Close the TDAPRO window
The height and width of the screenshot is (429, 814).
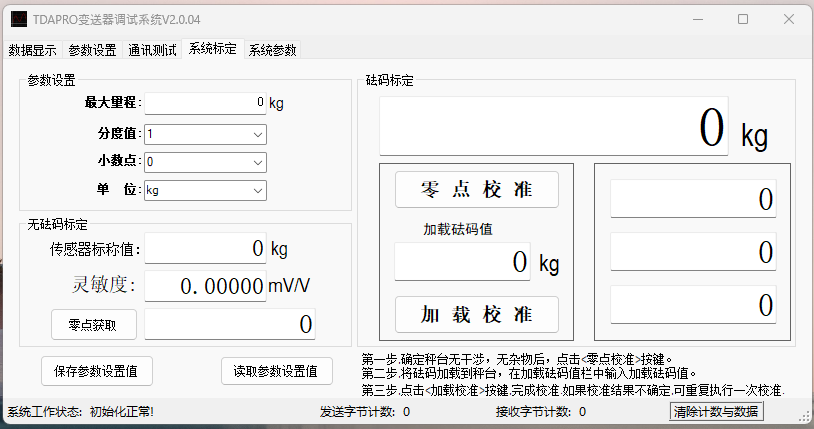(x=789, y=20)
